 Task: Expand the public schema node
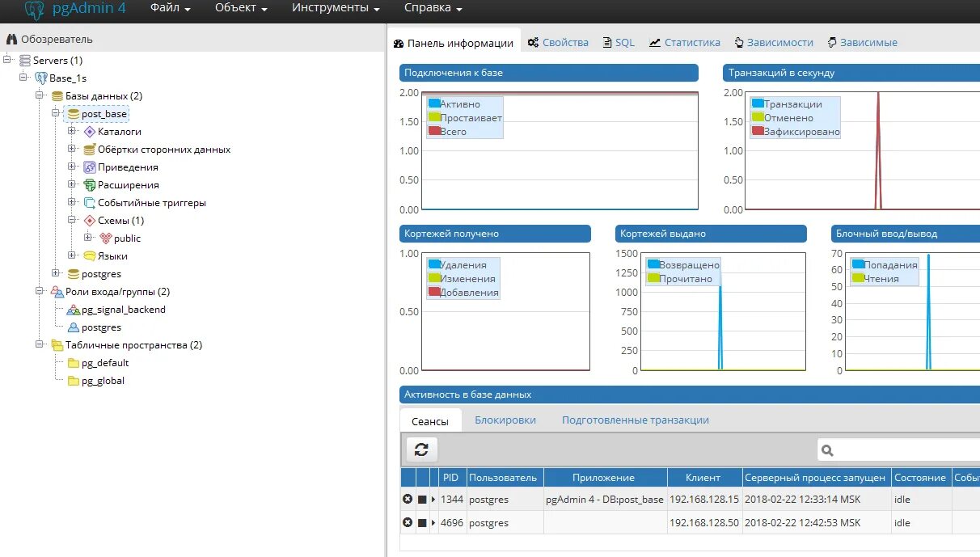(88, 238)
